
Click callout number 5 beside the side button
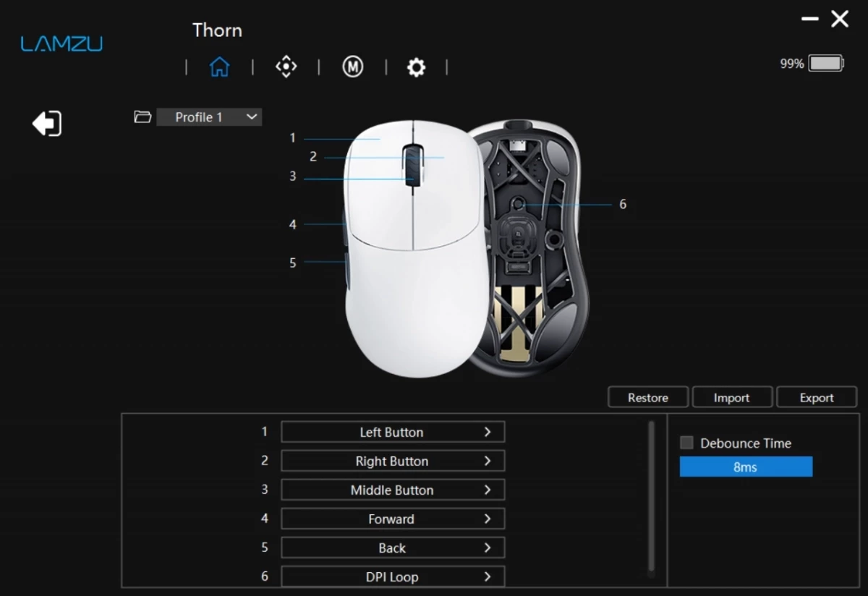293,263
